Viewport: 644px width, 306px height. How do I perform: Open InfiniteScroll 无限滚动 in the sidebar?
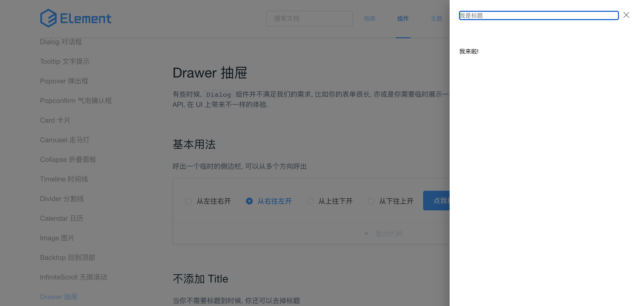73,277
